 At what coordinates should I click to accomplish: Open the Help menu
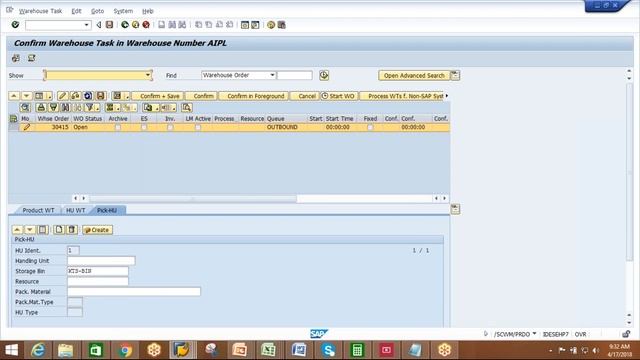click(148, 11)
